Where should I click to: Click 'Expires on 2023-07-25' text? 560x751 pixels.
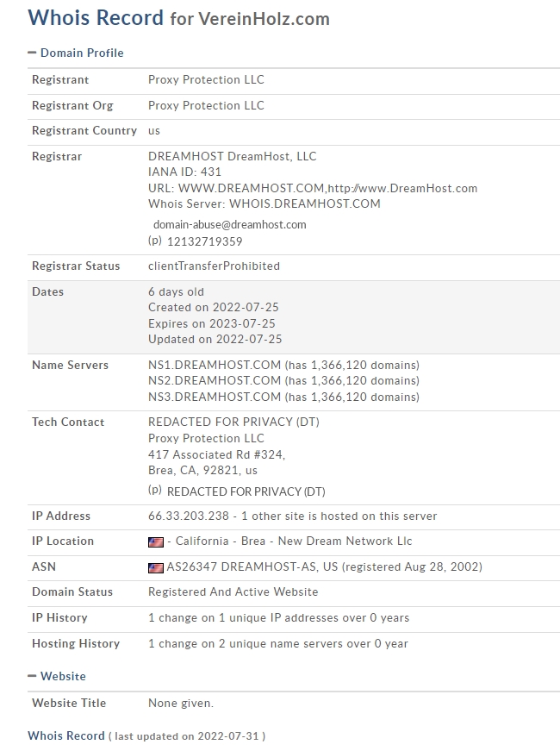[212, 324]
